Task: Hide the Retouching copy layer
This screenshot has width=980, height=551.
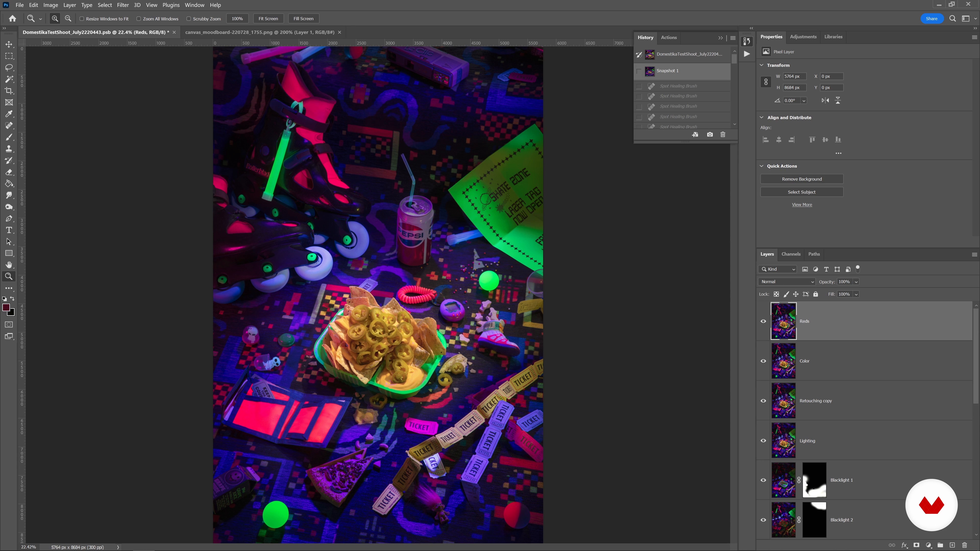Action: pos(763,401)
